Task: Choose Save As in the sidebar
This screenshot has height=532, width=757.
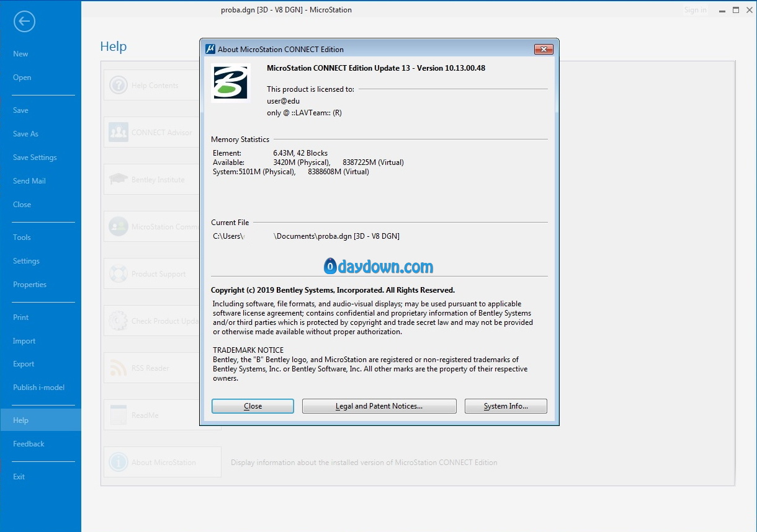Action: (40, 134)
